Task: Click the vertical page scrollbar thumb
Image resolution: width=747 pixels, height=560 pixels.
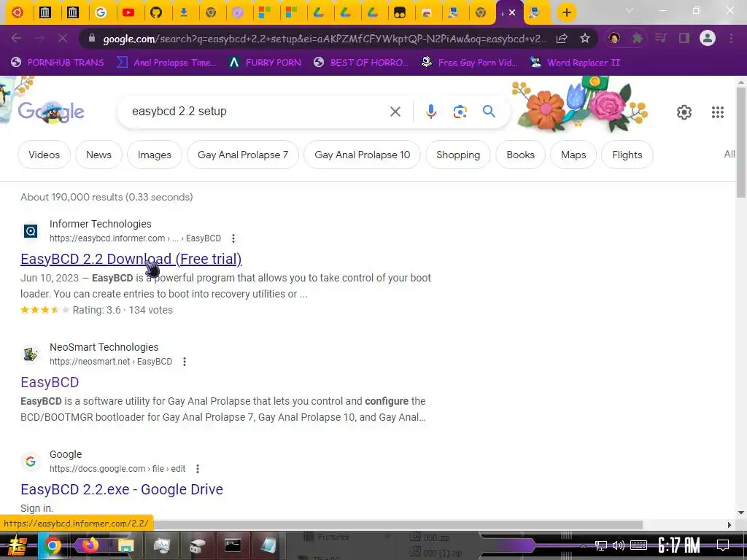Action: [741, 141]
